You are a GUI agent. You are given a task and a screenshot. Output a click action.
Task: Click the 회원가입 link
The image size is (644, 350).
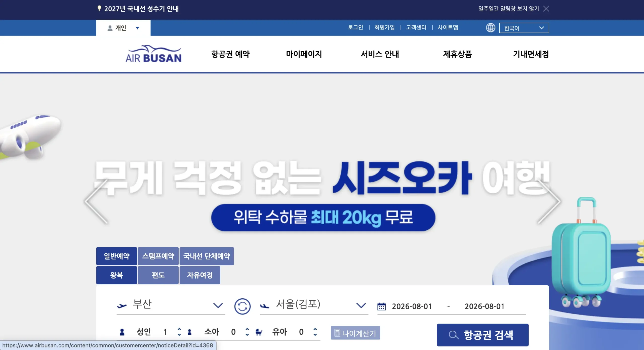(x=384, y=27)
